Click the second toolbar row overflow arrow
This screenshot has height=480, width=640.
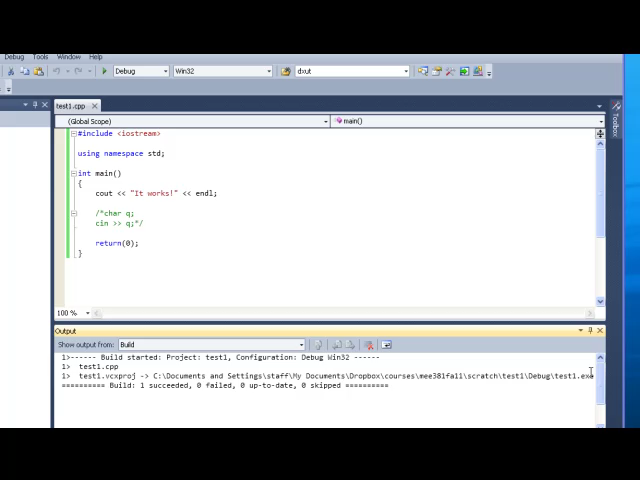[x=9, y=89]
